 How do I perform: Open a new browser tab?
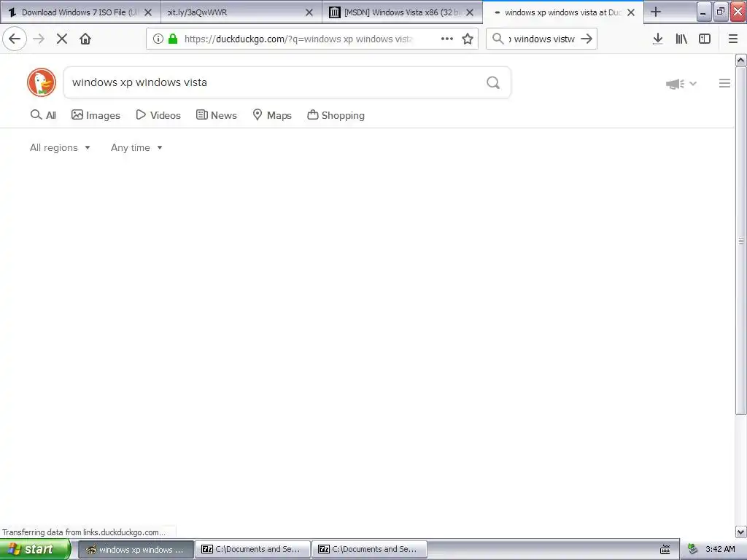pyautogui.click(x=656, y=12)
